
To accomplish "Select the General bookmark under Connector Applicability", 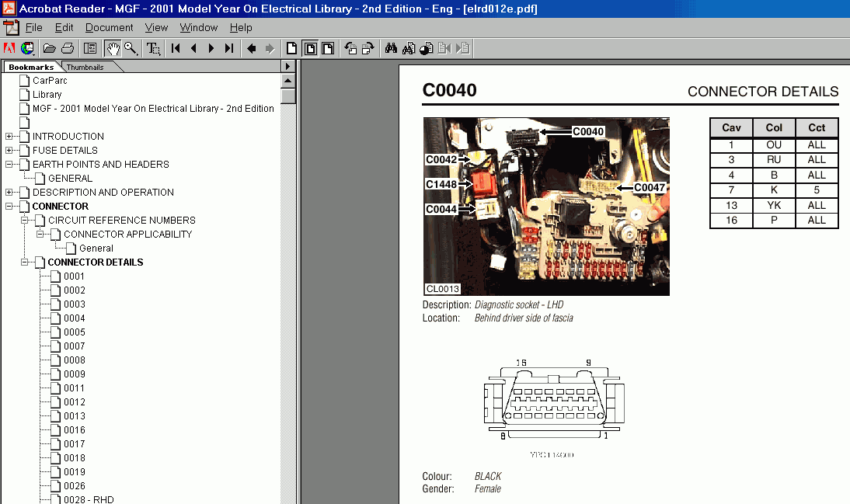I will pos(96,249).
